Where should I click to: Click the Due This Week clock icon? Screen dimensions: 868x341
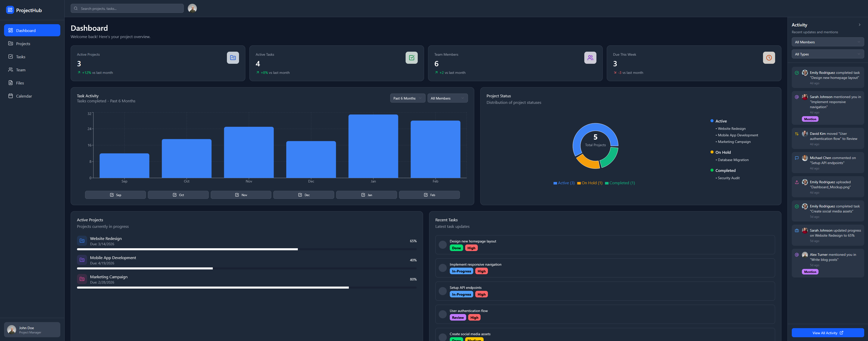coord(769,57)
